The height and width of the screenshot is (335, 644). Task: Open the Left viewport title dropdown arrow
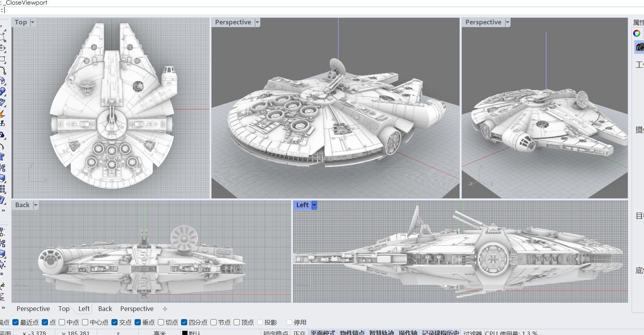[x=314, y=205]
